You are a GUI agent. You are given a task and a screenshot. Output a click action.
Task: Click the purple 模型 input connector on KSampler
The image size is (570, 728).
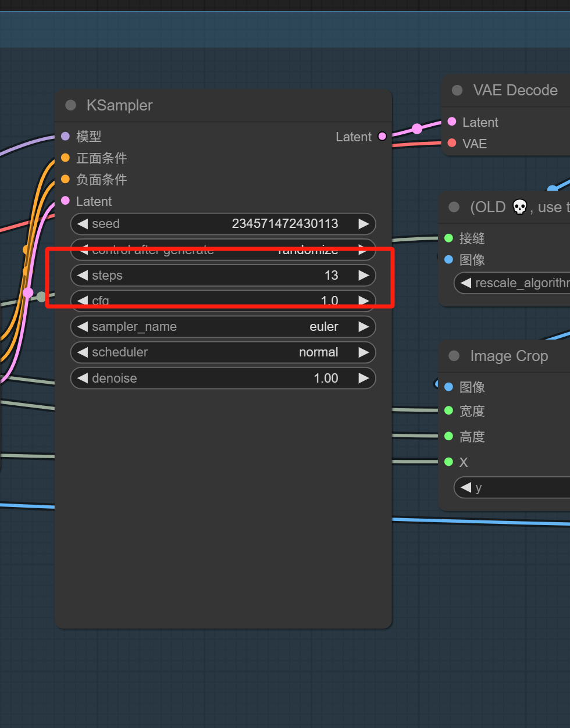click(x=66, y=137)
